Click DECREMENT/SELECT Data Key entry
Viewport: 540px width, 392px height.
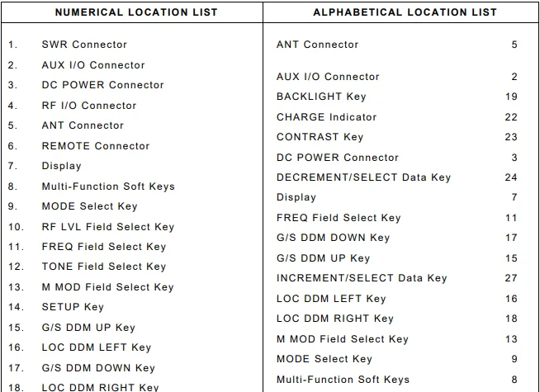363,177
